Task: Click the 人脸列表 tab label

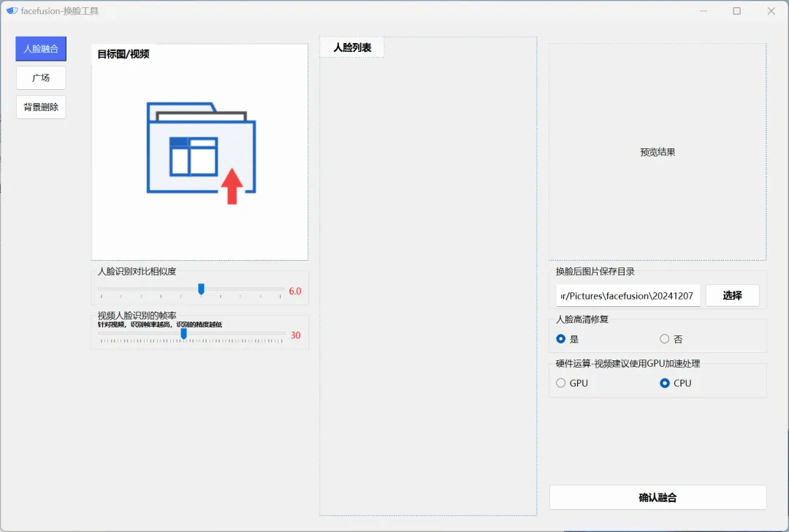Action: 351,47
